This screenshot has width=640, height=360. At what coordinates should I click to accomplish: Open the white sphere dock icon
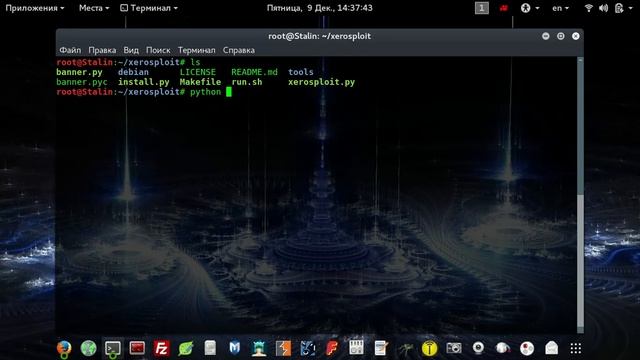[502, 348]
